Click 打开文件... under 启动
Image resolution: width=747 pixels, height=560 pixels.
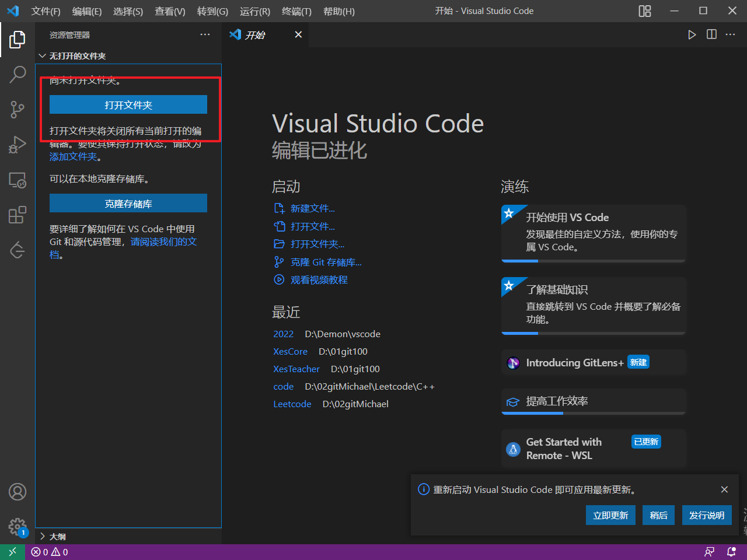[305, 226]
